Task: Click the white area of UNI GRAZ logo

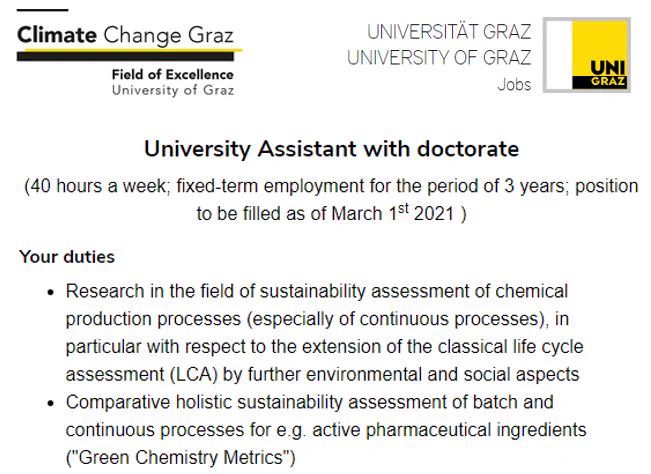Action: (x=558, y=55)
